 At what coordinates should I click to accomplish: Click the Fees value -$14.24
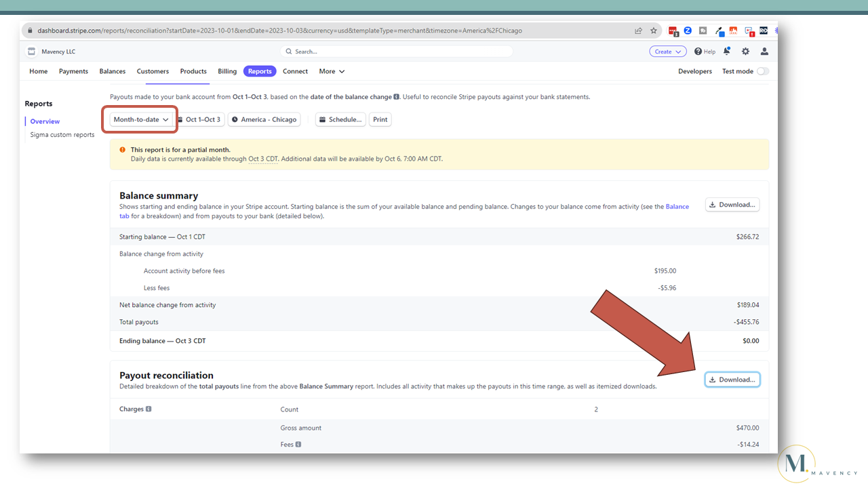[749, 445]
